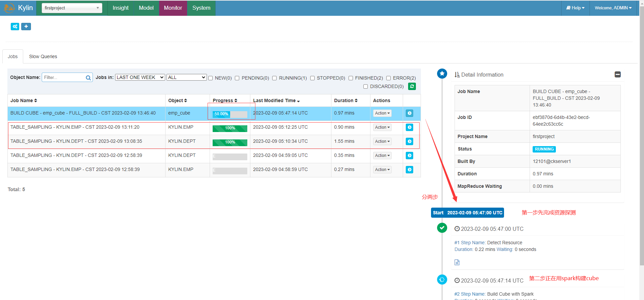Sort by Progress column arrows
644x300 pixels.
pyautogui.click(x=236, y=100)
